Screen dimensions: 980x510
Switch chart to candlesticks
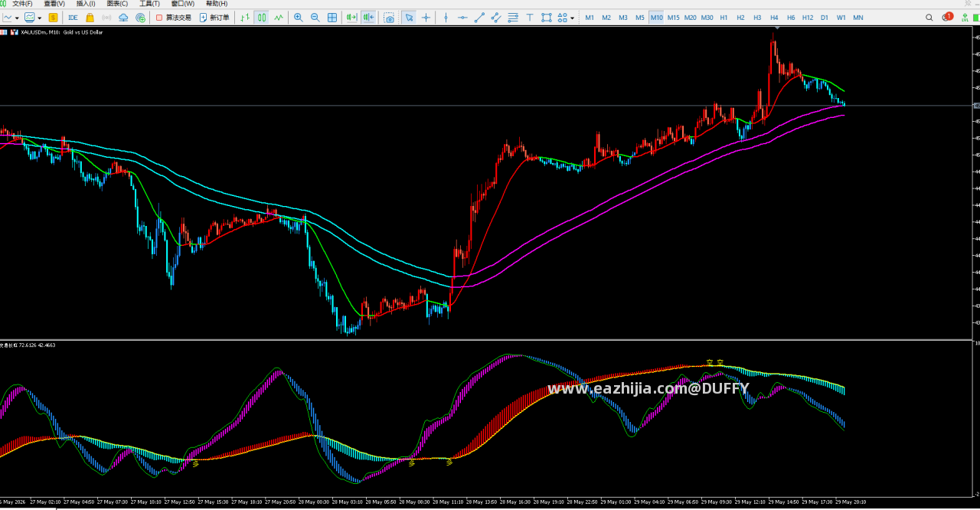pyautogui.click(x=262, y=18)
